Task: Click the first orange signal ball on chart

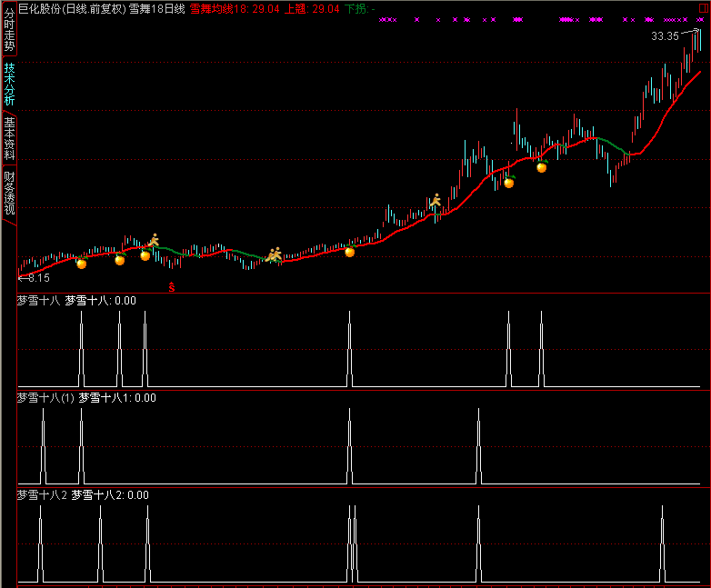Action: click(x=81, y=264)
